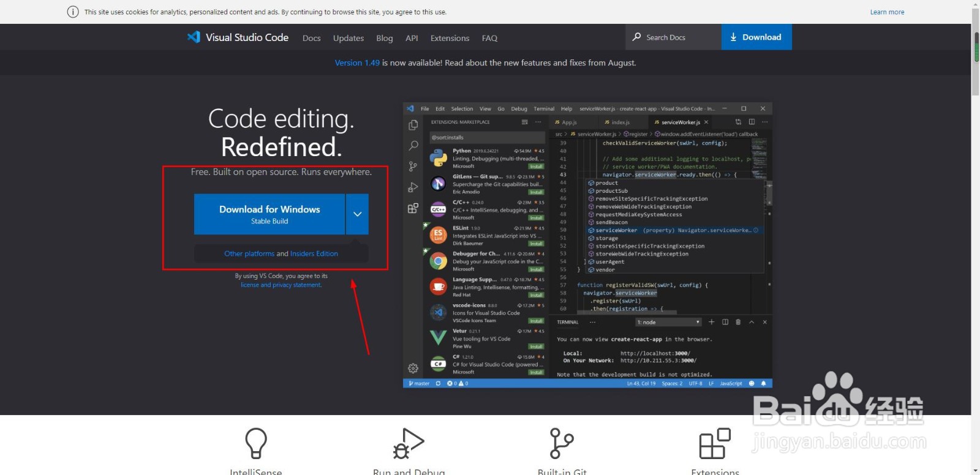Select Run/Debug icon in preview activity bar
The image size is (980, 475).
coord(413,187)
